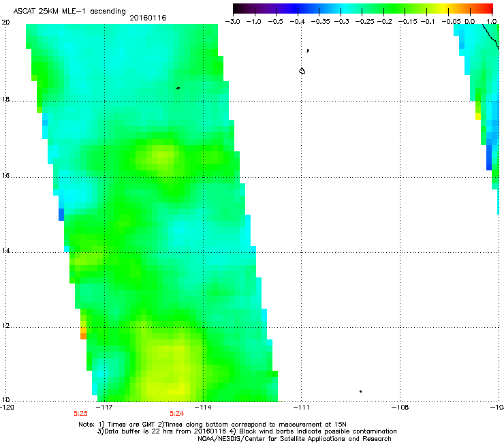Image resolution: width=504 pixels, height=443 pixels.
Task: Select the -0.5 color scale label
Action: pos(275,22)
